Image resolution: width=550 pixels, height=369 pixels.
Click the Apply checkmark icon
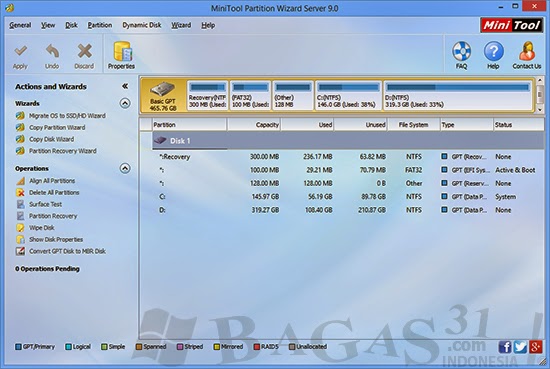click(x=20, y=52)
